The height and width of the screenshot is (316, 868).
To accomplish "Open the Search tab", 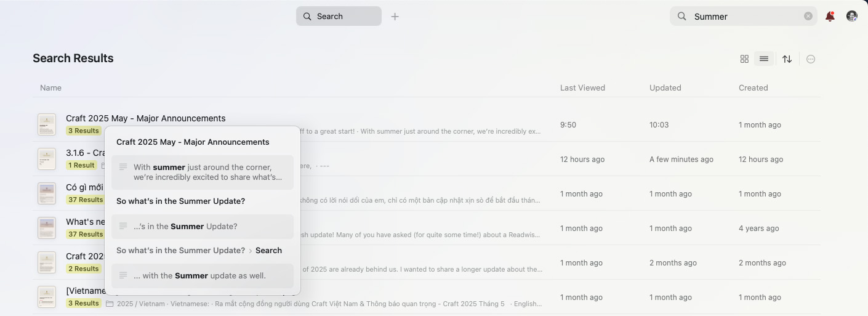I will 339,16.
